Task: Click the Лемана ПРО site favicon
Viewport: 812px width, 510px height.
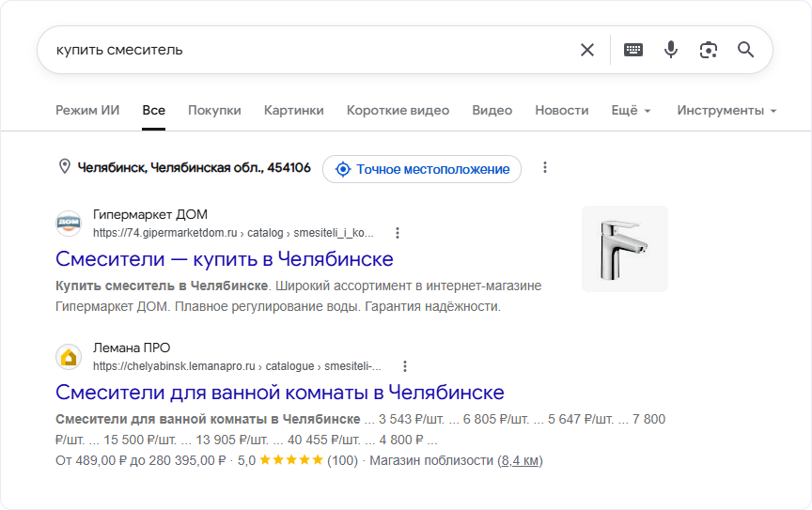Action: click(x=69, y=357)
